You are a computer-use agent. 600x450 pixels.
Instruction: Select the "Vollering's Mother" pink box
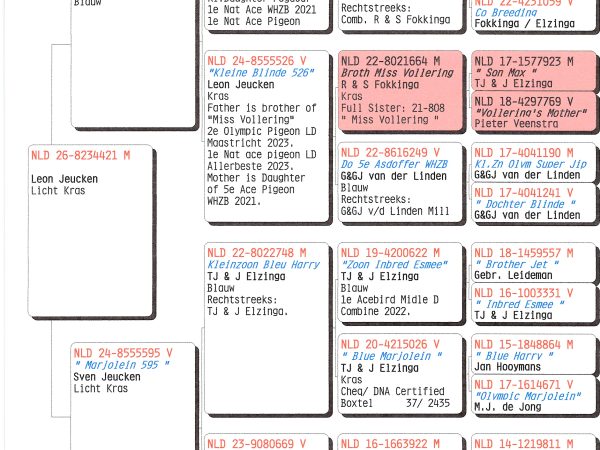[534, 111]
